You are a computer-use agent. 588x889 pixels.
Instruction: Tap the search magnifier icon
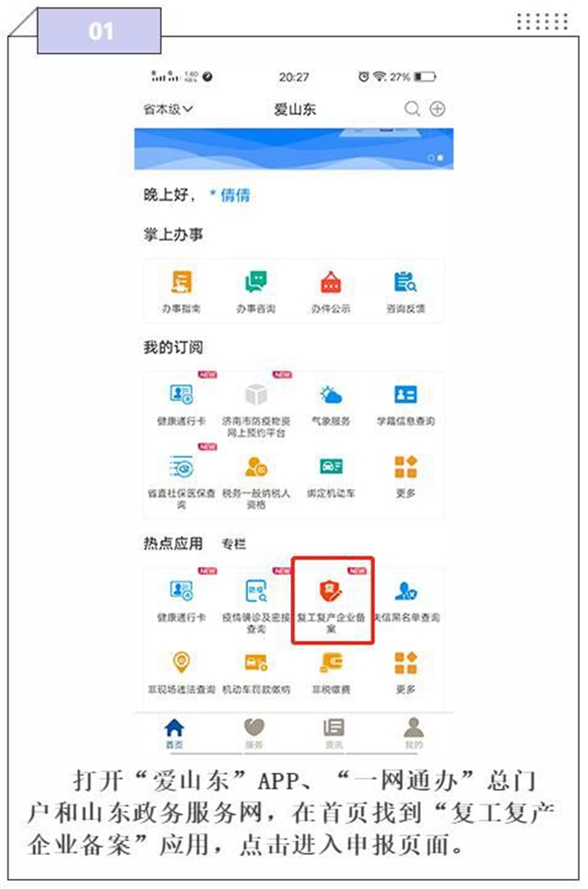click(x=413, y=108)
